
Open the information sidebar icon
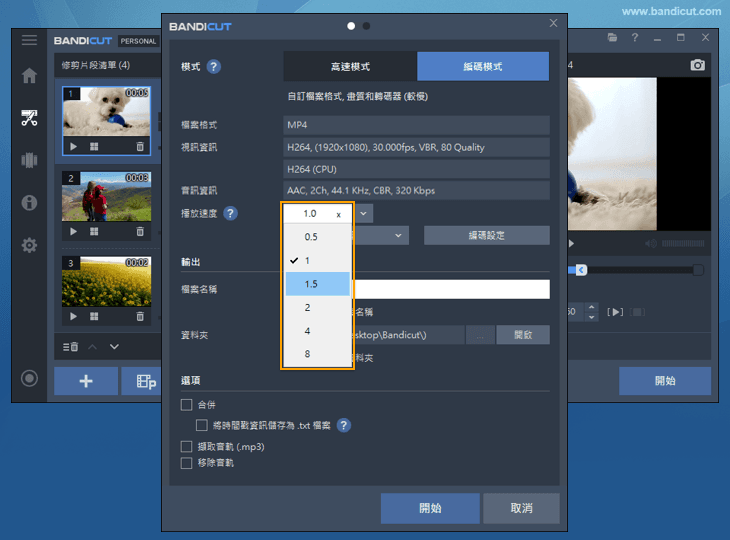coord(29,202)
